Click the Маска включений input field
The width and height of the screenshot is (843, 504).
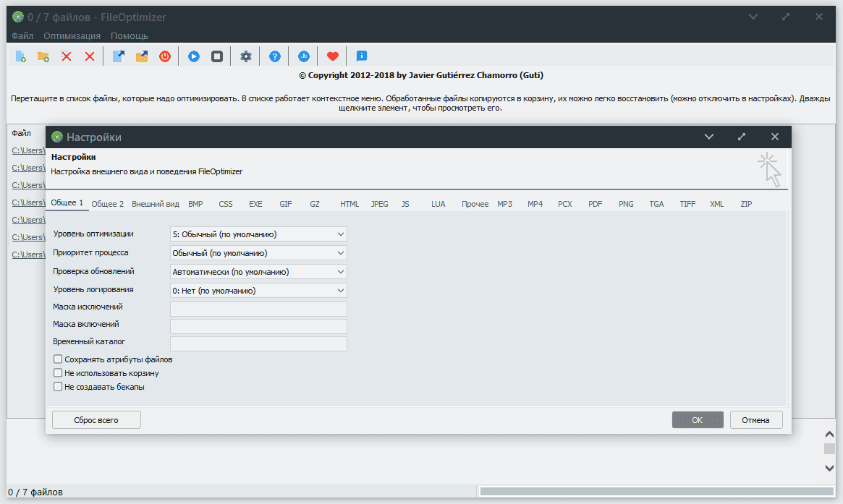258,326
